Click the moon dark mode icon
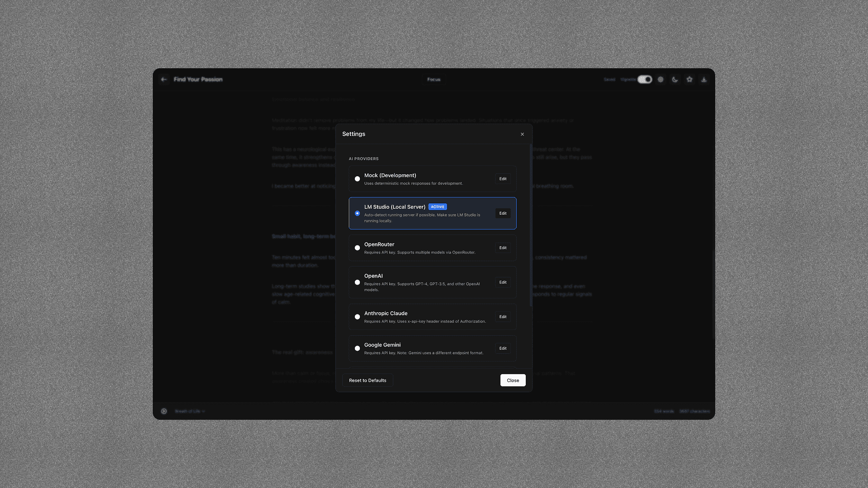868x488 pixels. click(675, 80)
